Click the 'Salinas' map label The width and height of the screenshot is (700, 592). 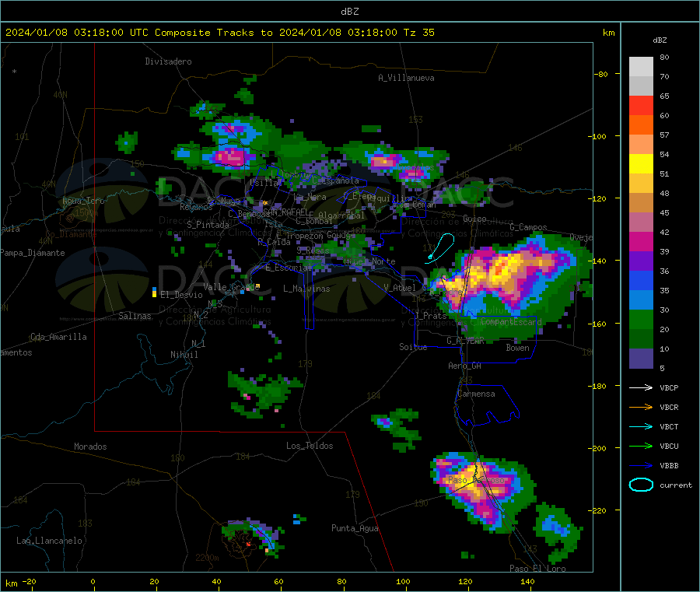135,316
